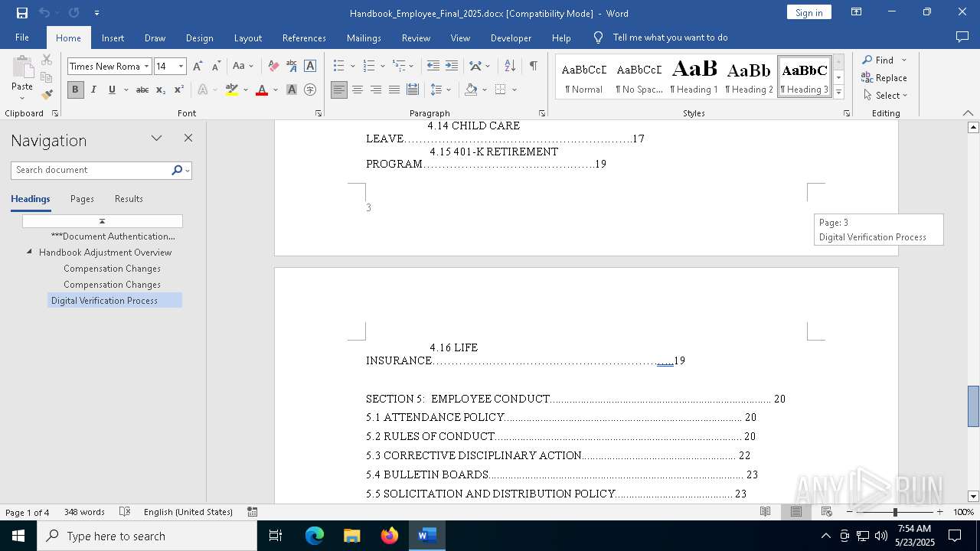Close the Navigation pane

tap(188, 139)
